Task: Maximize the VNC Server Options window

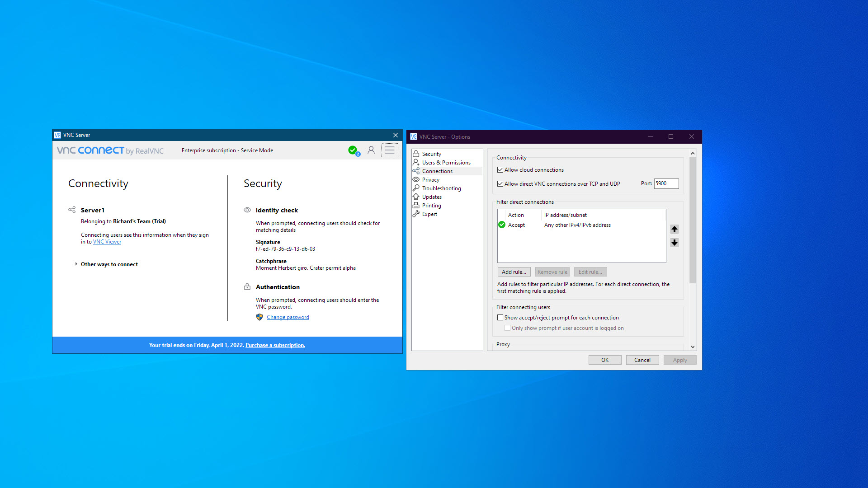Action: tap(671, 136)
